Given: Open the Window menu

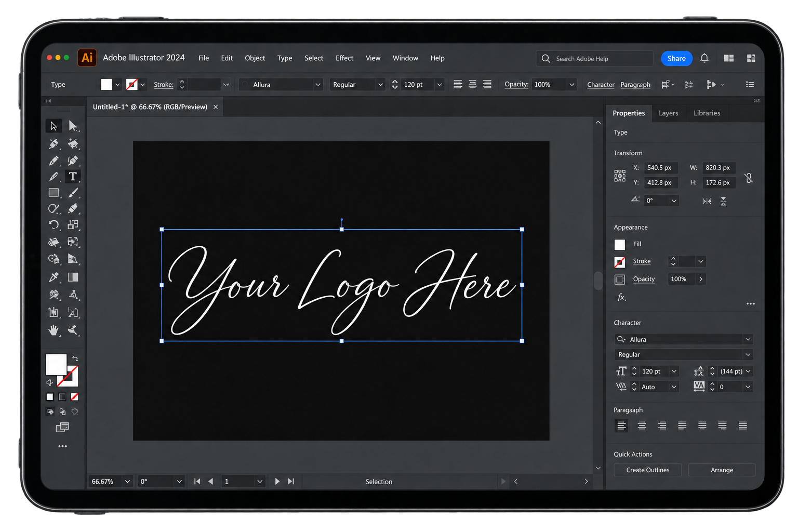Looking at the screenshot, I should tap(405, 58).
